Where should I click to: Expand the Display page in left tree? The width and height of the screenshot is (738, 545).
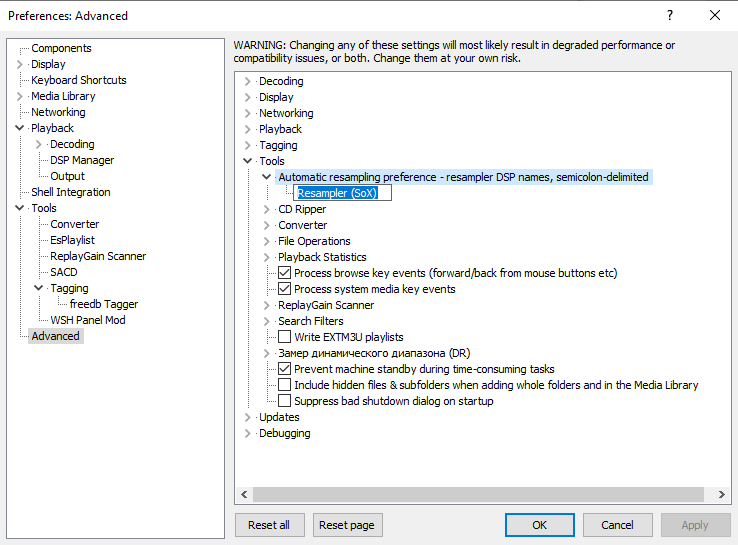(19, 64)
